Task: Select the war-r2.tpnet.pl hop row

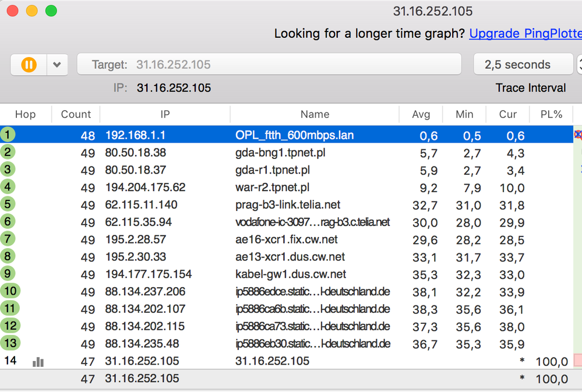Action: pos(272,188)
